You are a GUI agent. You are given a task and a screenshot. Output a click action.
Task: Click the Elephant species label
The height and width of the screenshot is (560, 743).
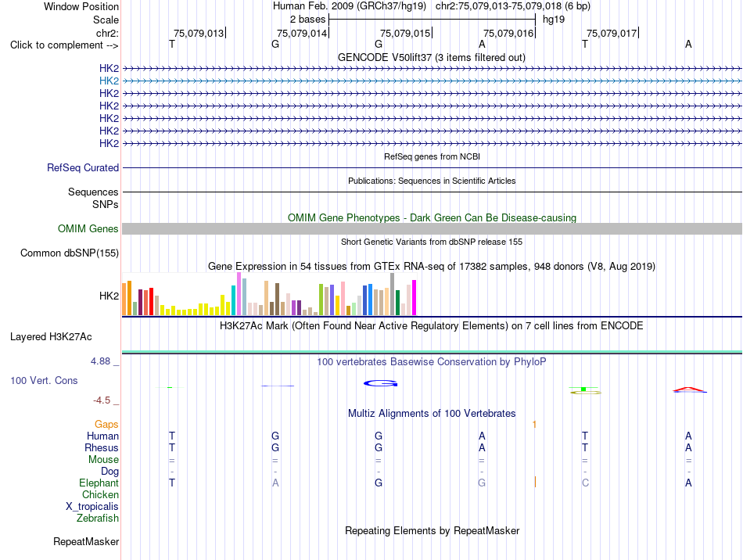click(x=99, y=483)
